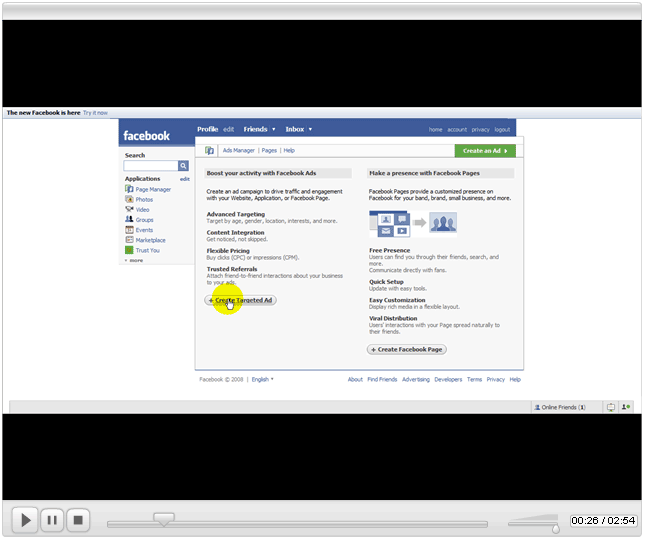Click the Facebook Pages illustration

pyautogui.click(x=415, y=224)
